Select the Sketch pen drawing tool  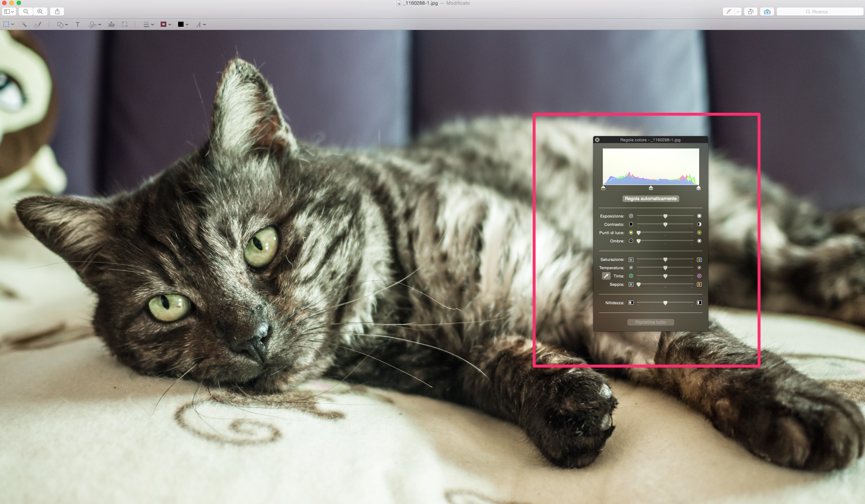[x=38, y=25]
